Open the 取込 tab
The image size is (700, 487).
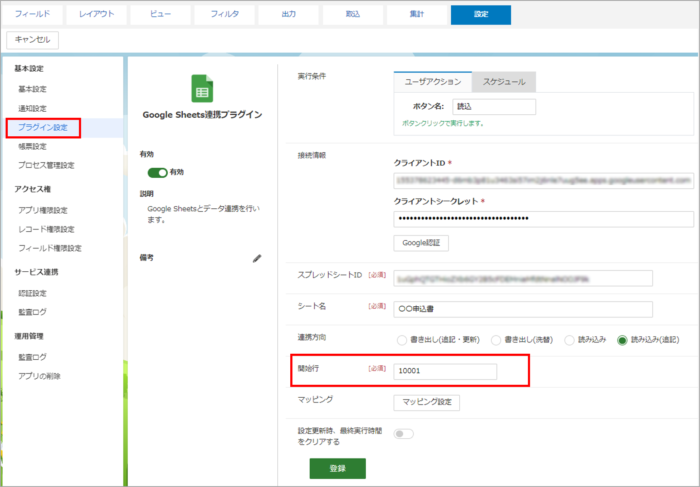coord(353,14)
